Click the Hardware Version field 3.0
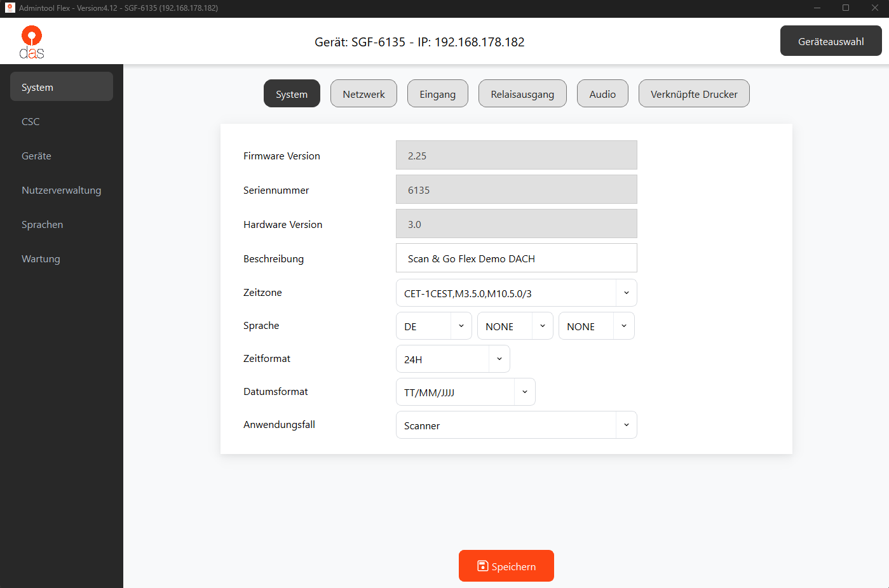This screenshot has height=588, width=889. pos(516,224)
